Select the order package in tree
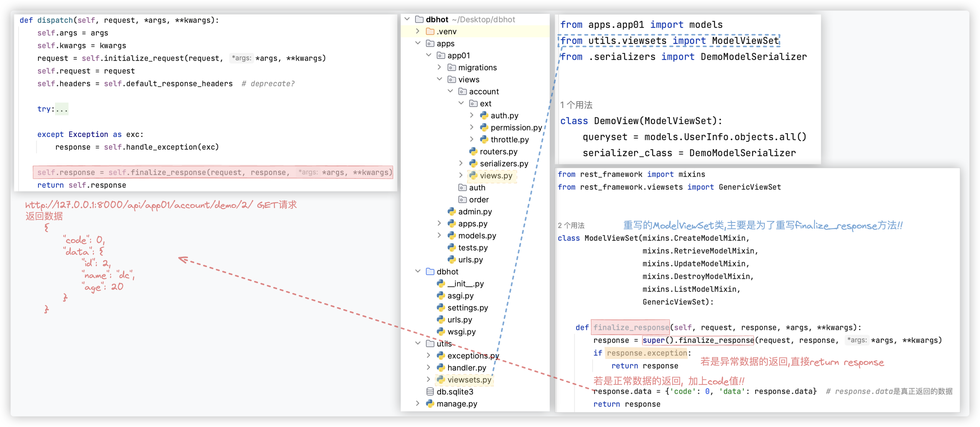Image resolution: width=980 pixels, height=427 pixels. (x=479, y=200)
